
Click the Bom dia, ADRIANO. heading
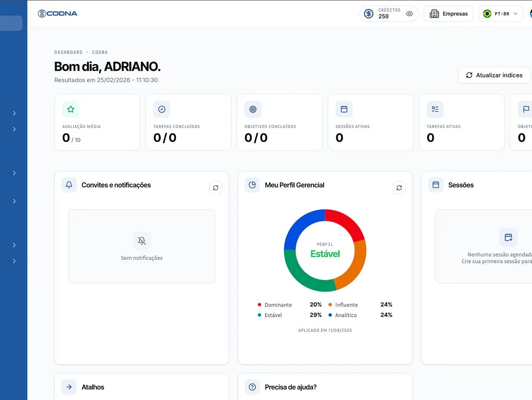click(x=107, y=67)
